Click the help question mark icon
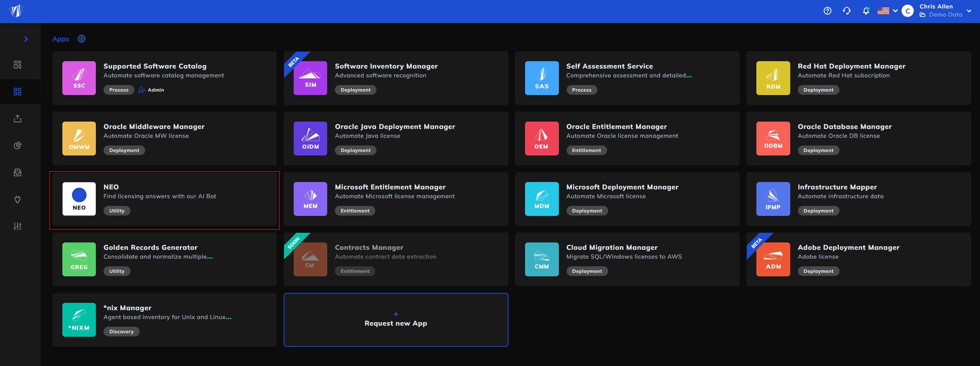 [827, 11]
